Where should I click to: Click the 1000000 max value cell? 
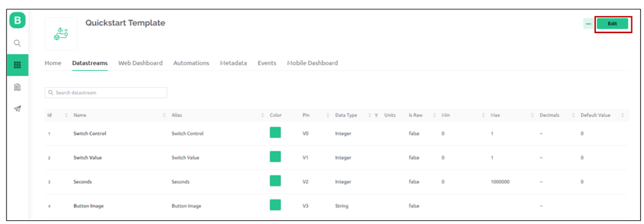[500, 182]
